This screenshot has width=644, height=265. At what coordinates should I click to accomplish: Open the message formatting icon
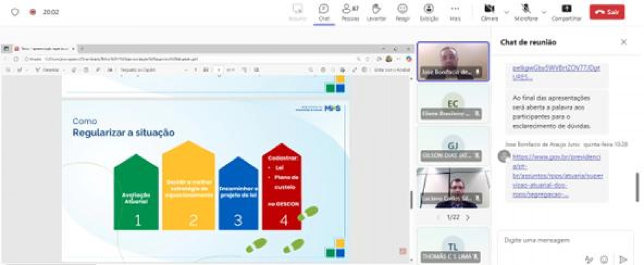click(589, 259)
